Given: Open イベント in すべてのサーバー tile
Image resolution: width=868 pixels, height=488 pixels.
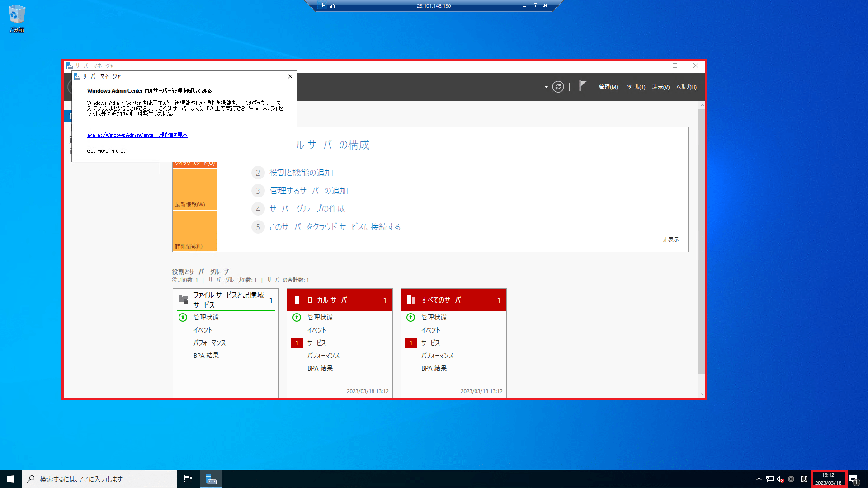Looking at the screenshot, I should (430, 330).
